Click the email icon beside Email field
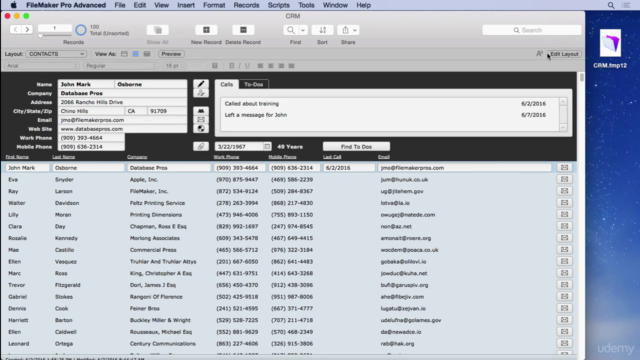This screenshot has height=360, width=640. (201, 120)
